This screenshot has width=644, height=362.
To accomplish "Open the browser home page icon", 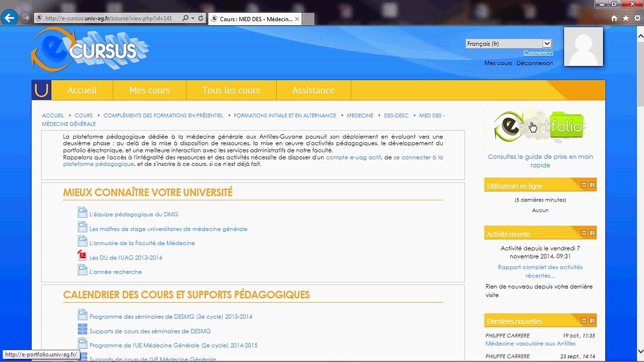I will [x=614, y=18].
